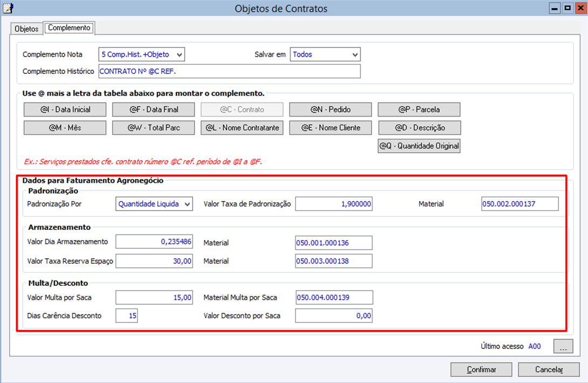Click the Valor Taxa de Padronização field
588x383 pixels.
point(334,204)
